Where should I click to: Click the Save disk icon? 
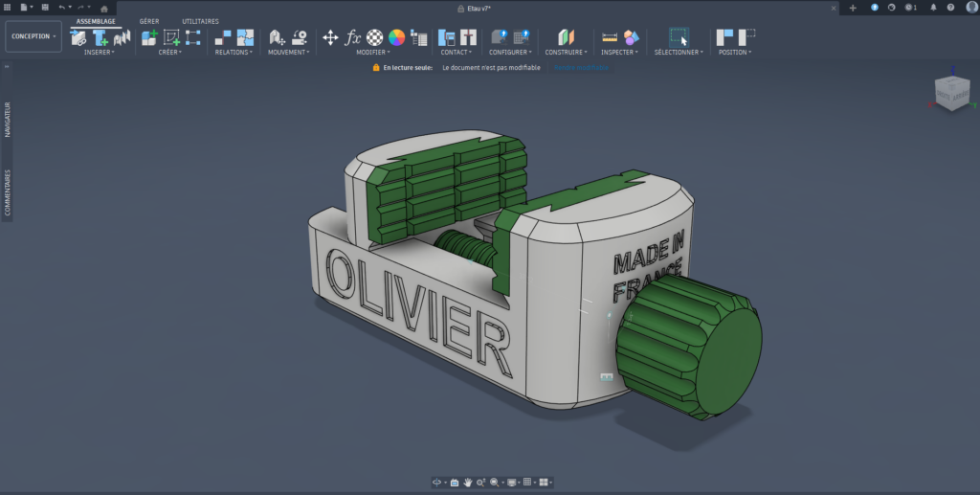pos(44,8)
